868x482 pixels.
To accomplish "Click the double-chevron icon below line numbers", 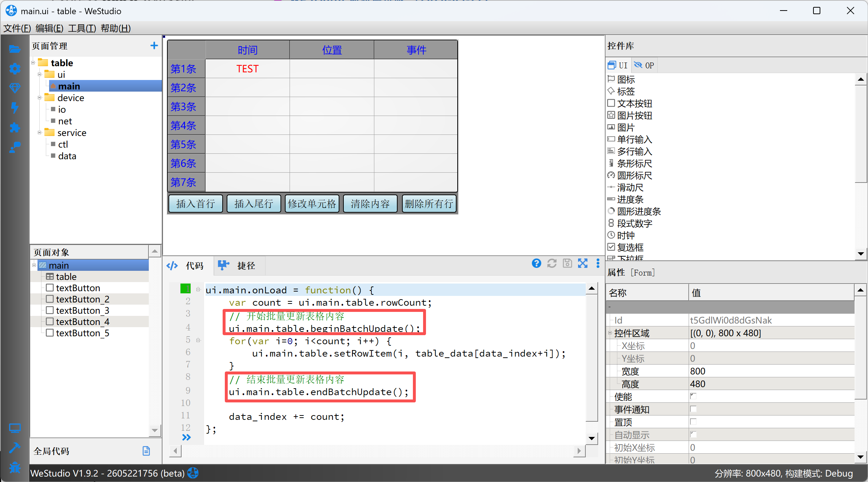I will click(x=186, y=437).
